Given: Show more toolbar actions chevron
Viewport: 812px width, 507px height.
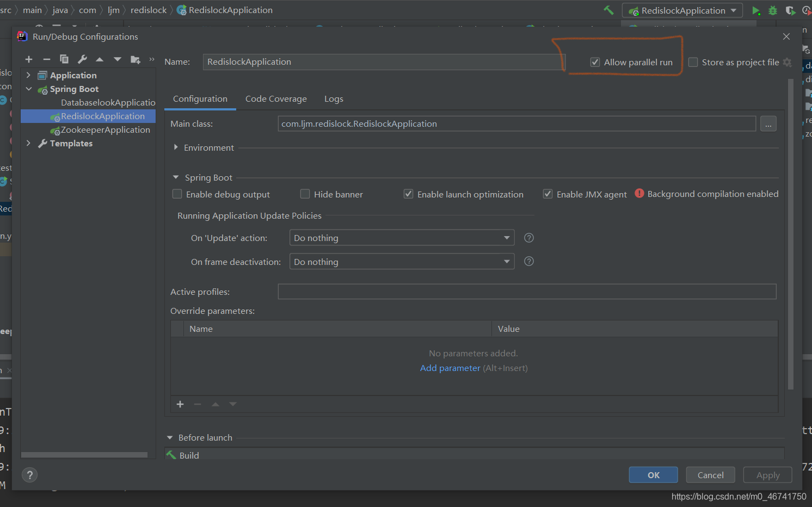Looking at the screenshot, I should click(152, 59).
